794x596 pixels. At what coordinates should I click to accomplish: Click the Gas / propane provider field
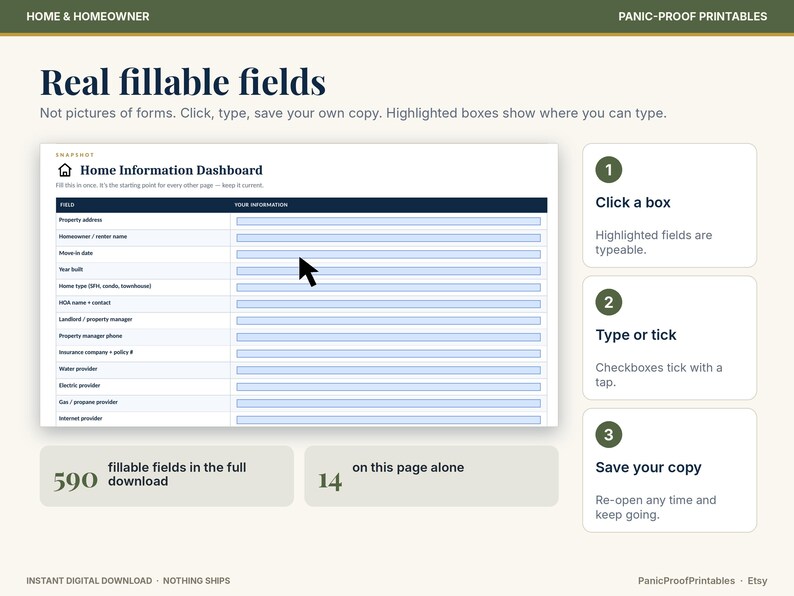click(388, 404)
